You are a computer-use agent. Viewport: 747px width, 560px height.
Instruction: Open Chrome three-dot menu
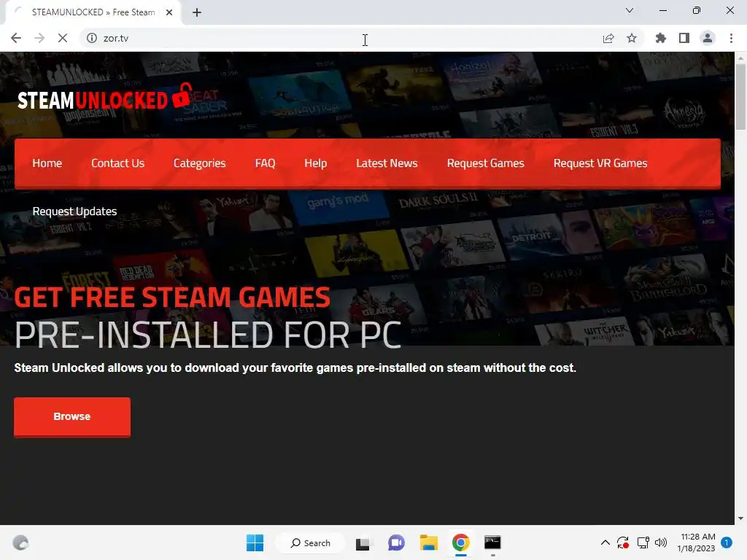point(731,38)
